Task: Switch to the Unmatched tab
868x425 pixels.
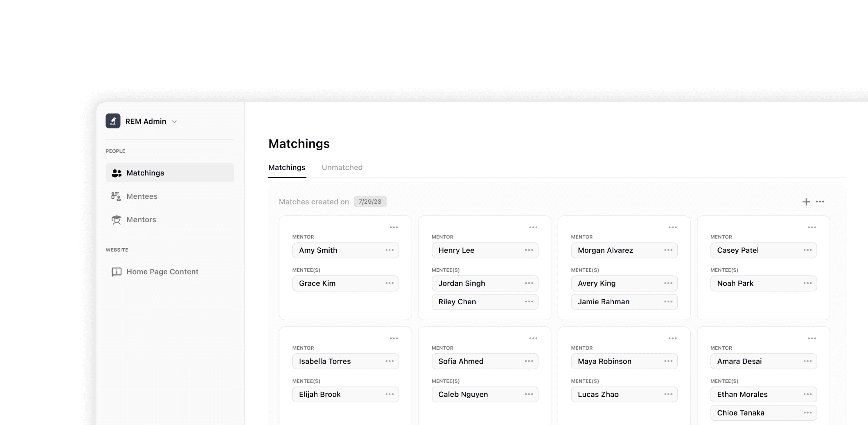Action: [x=342, y=167]
